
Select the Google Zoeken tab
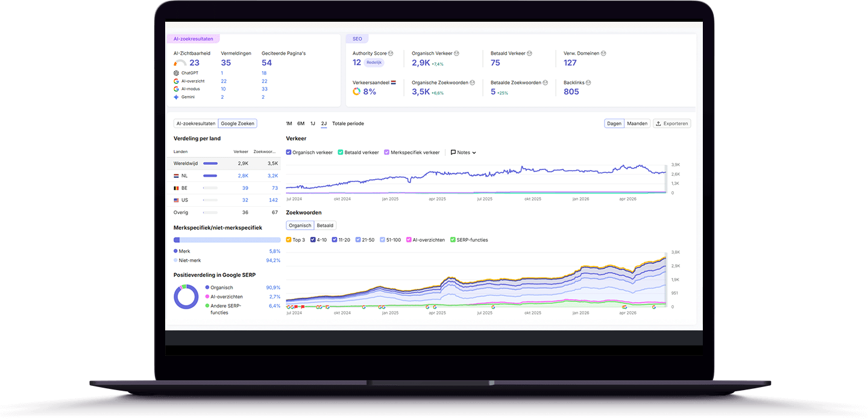click(237, 124)
